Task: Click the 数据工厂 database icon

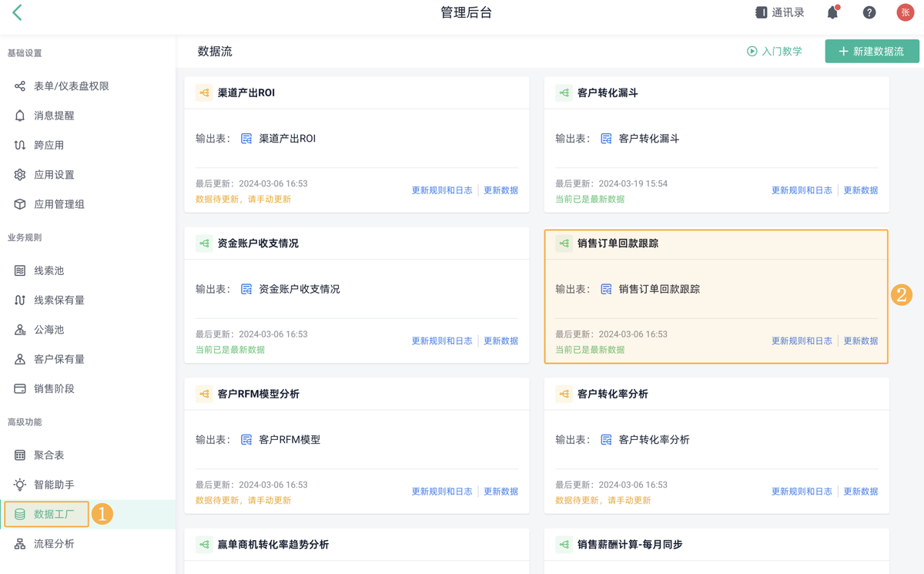Action: [x=20, y=514]
